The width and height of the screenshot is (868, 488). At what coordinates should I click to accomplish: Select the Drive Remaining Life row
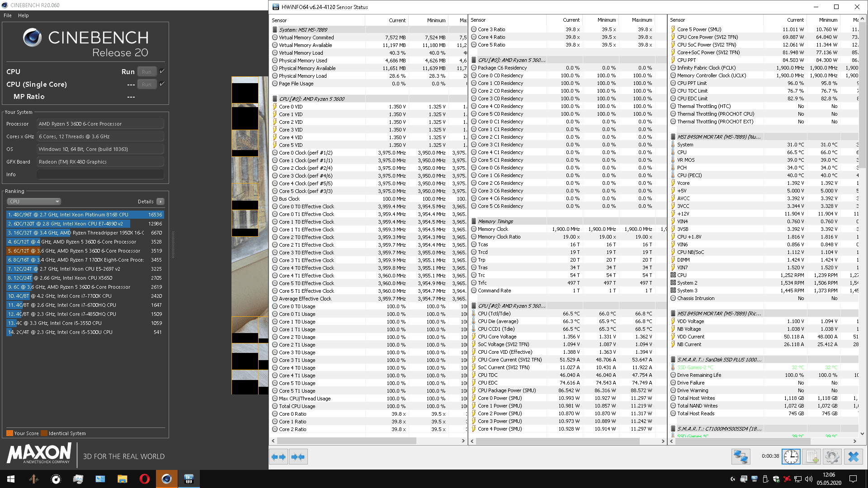point(764,375)
